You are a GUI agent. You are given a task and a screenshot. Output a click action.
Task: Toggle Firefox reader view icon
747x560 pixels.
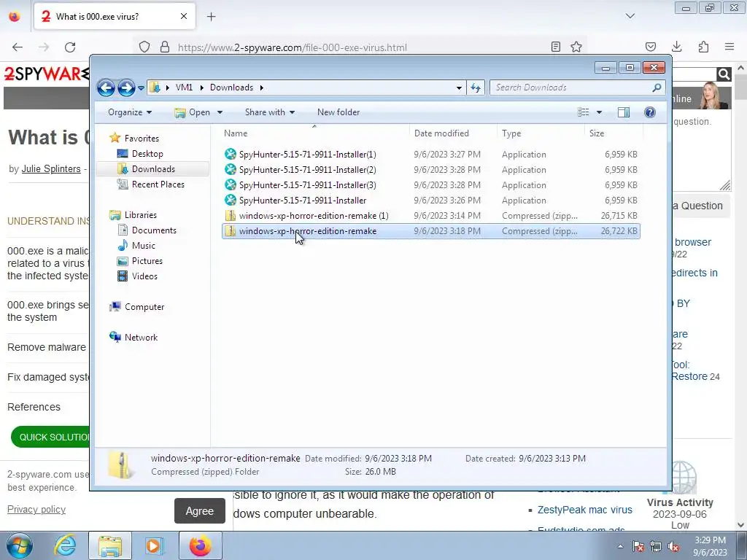coord(555,47)
